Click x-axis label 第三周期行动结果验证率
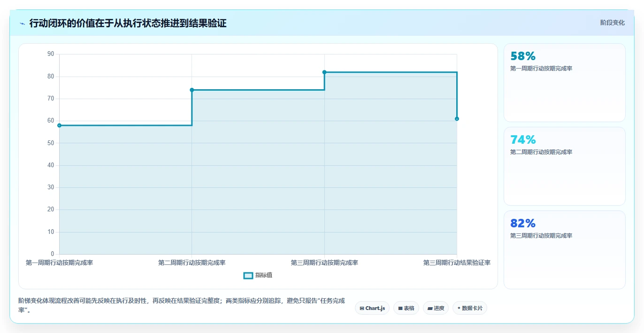 pos(457,263)
